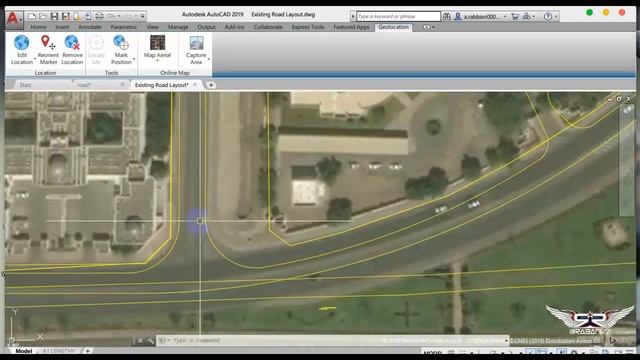Expand the search box arrow left of keyword field

(x=353, y=17)
